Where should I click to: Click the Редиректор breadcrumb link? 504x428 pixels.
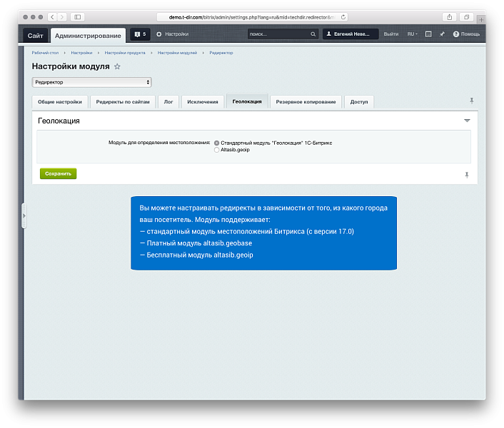[221, 53]
